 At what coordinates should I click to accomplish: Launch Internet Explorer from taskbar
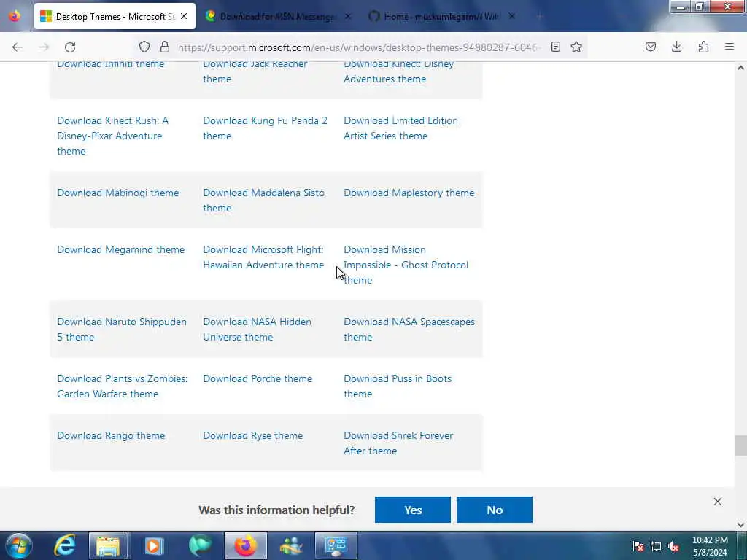coord(64,545)
